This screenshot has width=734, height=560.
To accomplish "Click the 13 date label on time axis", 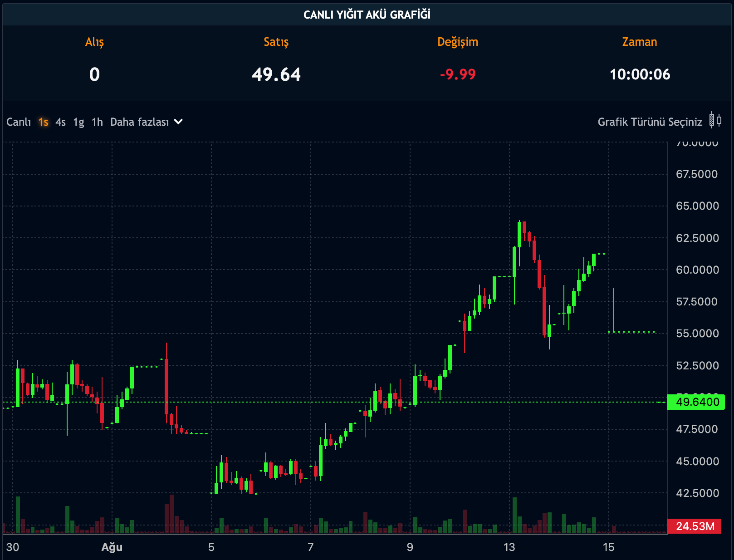I will [509, 547].
